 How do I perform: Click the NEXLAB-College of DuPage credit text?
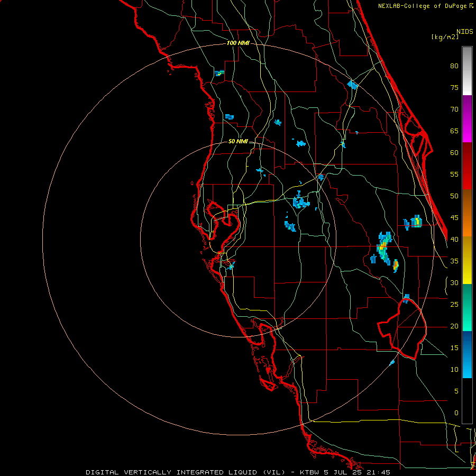423,6
